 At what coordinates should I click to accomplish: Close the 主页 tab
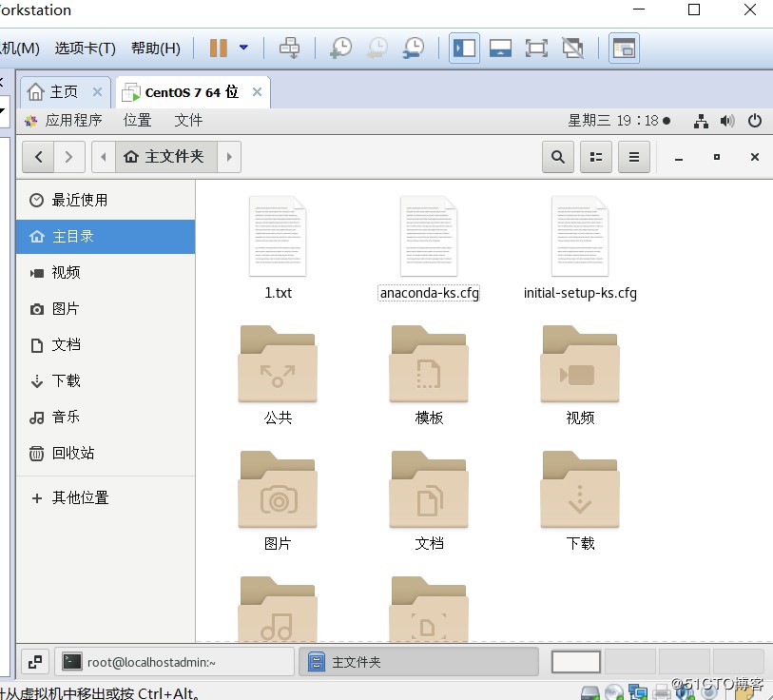click(x=98, y=91)
